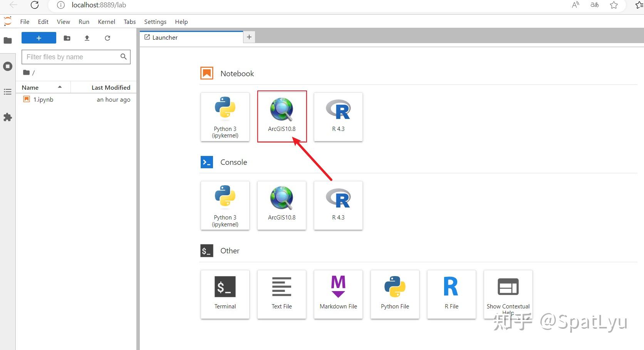Image resolution: width=644 pixels, height=350 pixels.
Task: Upload files using the upload arrow
Action: (x=87, y=38)
